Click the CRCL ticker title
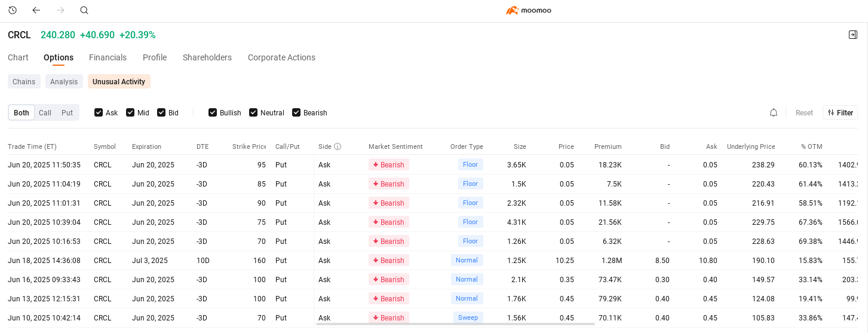Image resolution: width=868 pixels, height=333 pixels. pyautogui.click(x=19, y=35)
